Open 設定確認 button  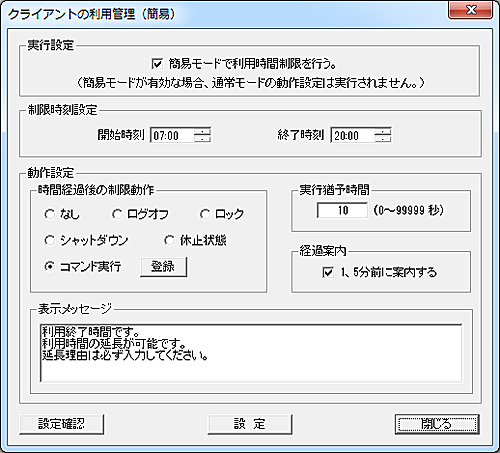(x=61, y=424)
